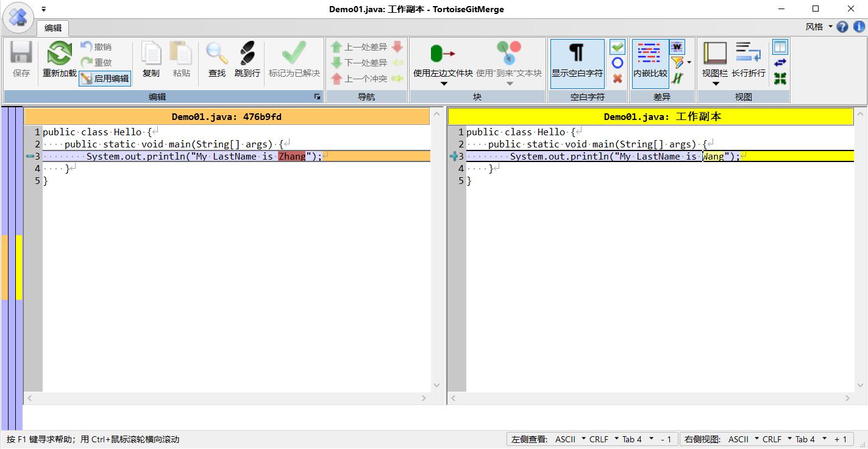Go to 下一处差异 next difference
The image size is (868, 449).
(x=358, y=63)
